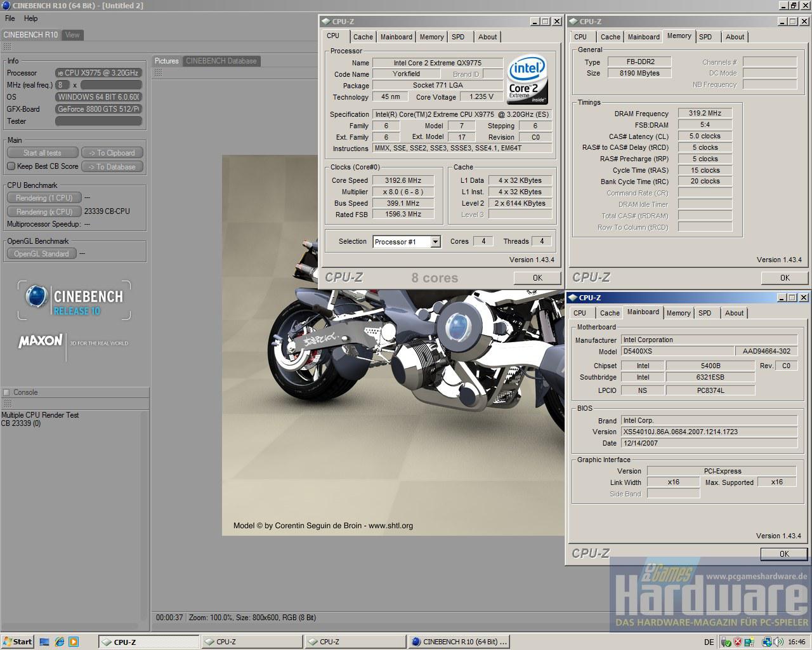Viewport: 812px width, 650px height.
Task: Open Cache tab in the CPU-Z processor window
Action: pyautogui.click(x=363, y=37)
